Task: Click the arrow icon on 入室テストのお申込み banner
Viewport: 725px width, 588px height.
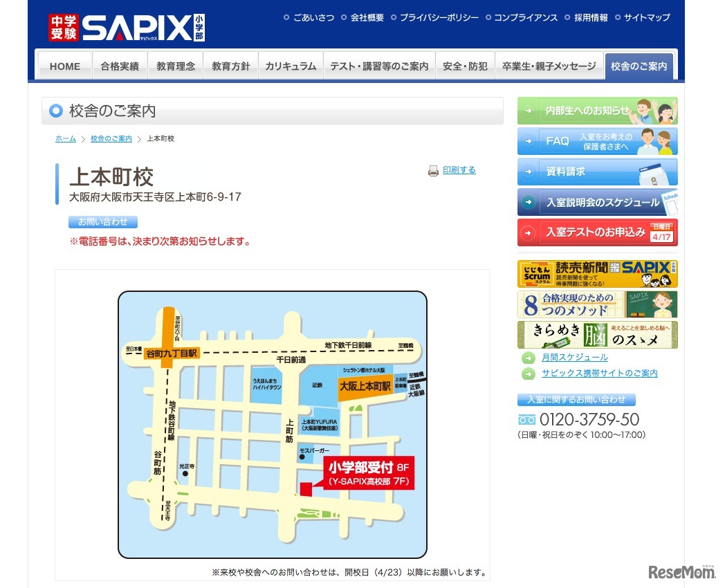Action: point(528,232)
